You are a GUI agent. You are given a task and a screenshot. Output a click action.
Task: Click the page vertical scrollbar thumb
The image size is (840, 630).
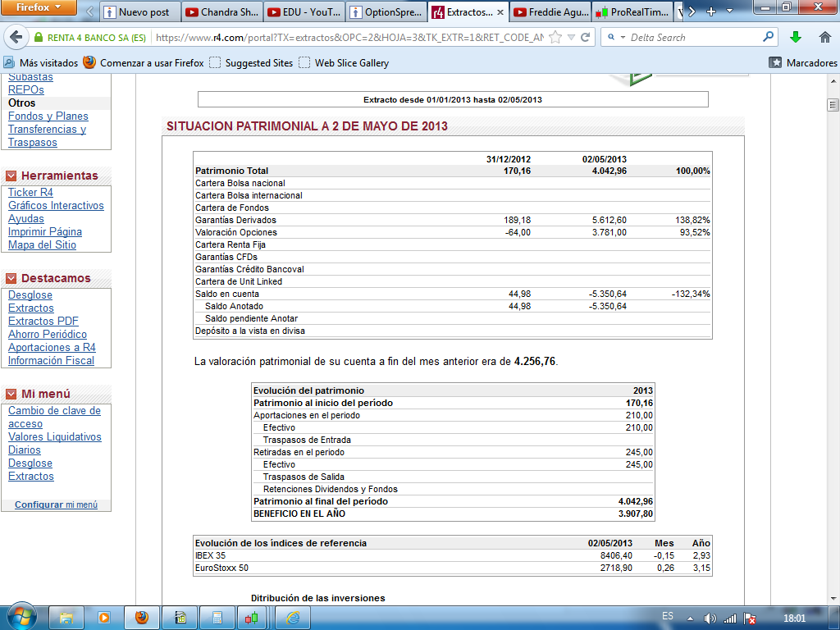point(833,105)
